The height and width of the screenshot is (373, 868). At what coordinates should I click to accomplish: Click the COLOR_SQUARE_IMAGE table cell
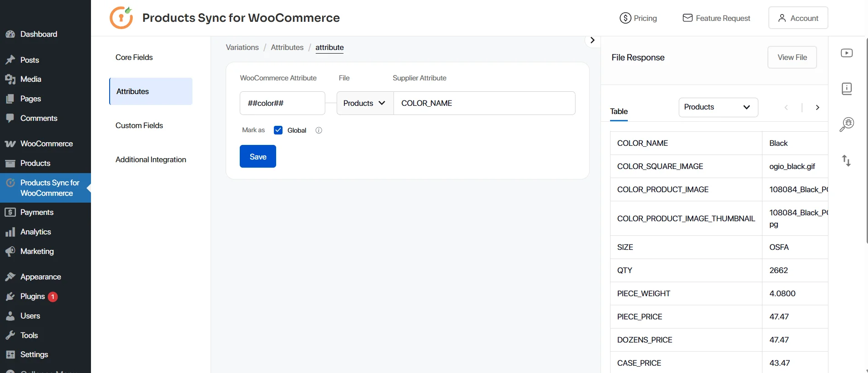pos(686,166)
